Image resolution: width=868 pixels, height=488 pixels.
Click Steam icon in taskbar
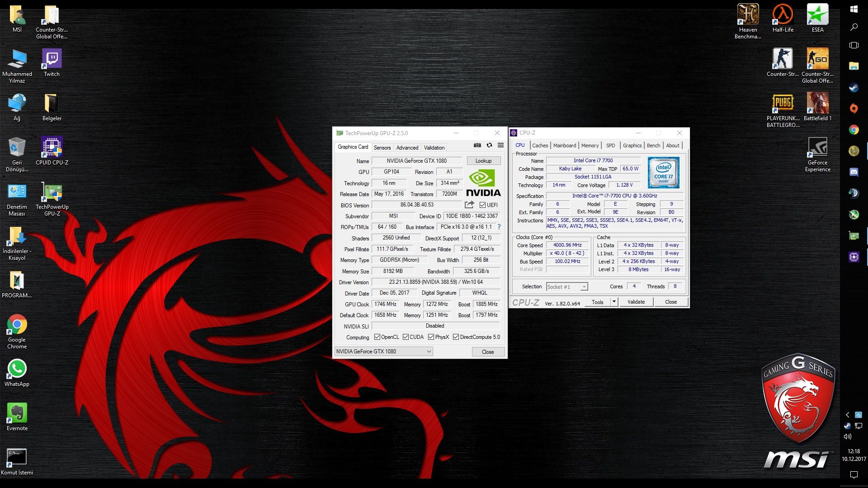click(x=854, y=88)
